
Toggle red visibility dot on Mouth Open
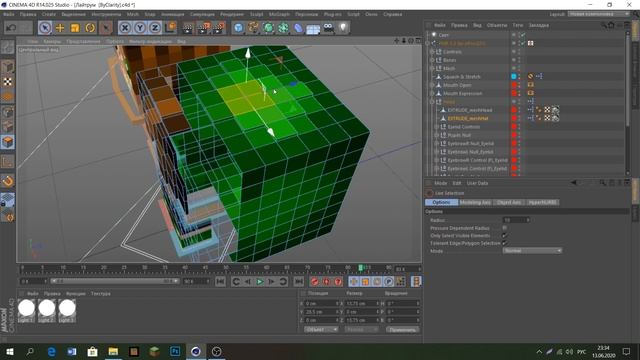514,85
